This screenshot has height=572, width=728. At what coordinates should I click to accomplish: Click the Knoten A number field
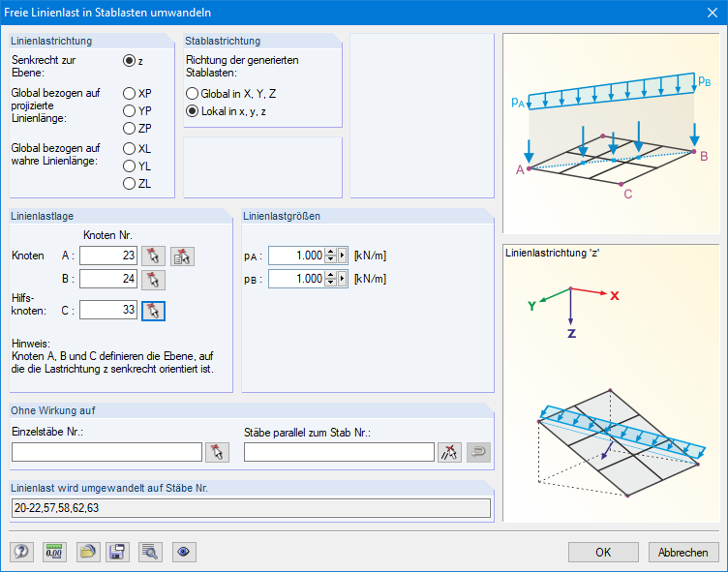pos(108,256)
